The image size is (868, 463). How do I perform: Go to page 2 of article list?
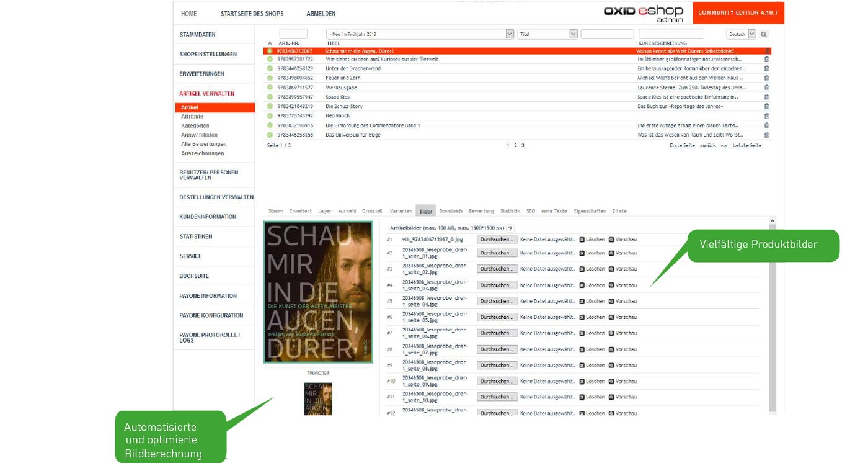[x=515, y=145]
